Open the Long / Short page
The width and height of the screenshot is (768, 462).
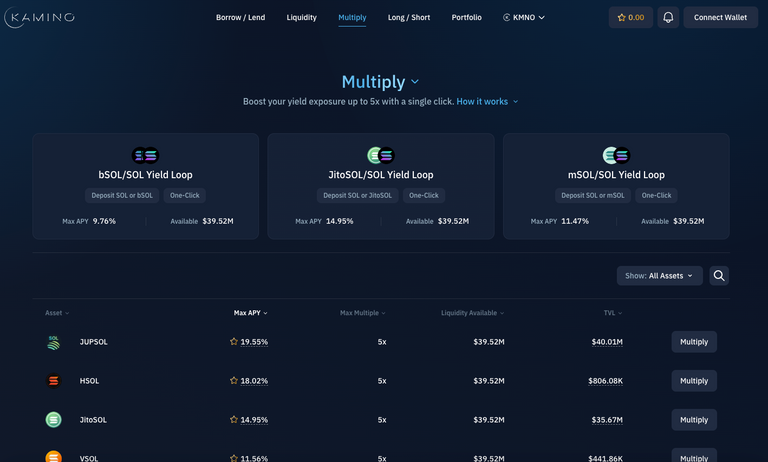409,17
